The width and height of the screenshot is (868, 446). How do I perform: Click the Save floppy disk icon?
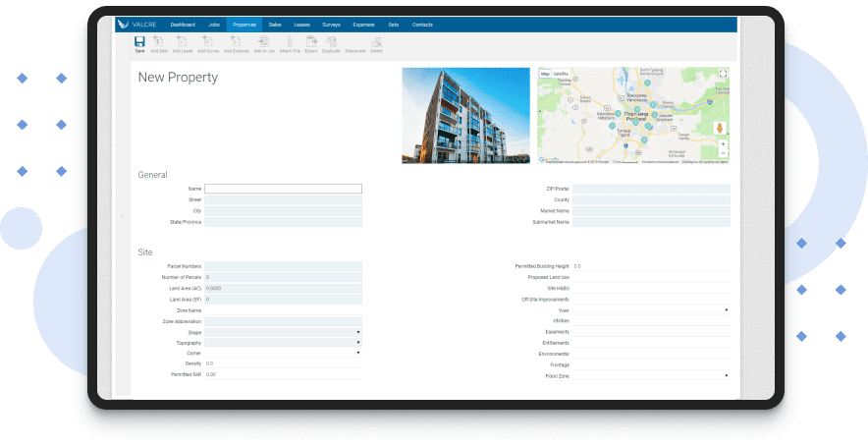tap(139, 41)
